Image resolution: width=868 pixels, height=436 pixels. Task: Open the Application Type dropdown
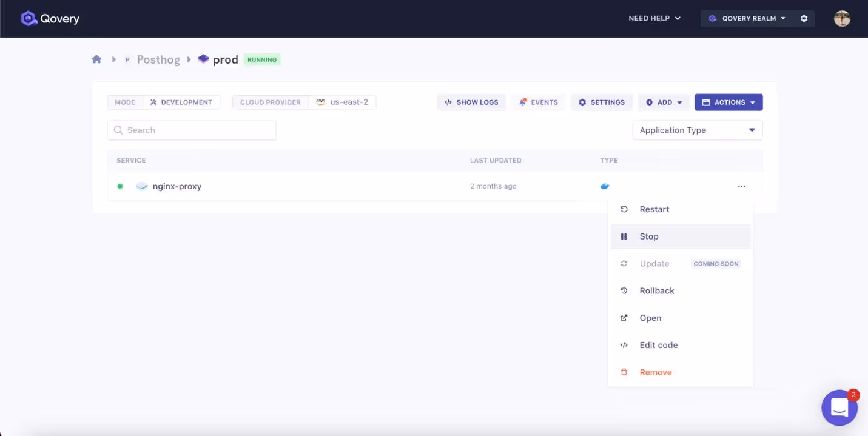(697, 130)
